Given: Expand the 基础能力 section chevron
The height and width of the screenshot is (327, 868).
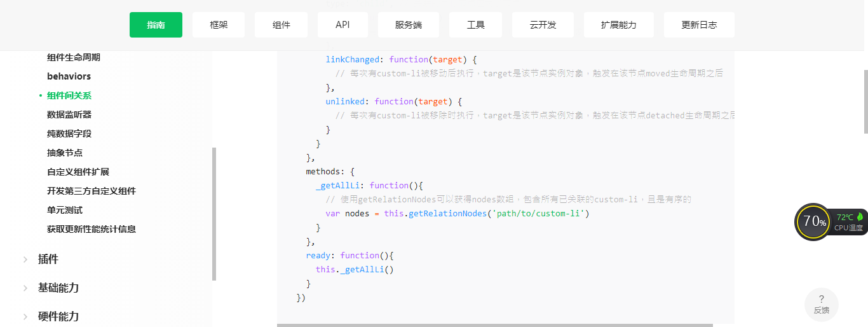Looking at the screenshot, I should pyautogui.click(x=25, y=288).
